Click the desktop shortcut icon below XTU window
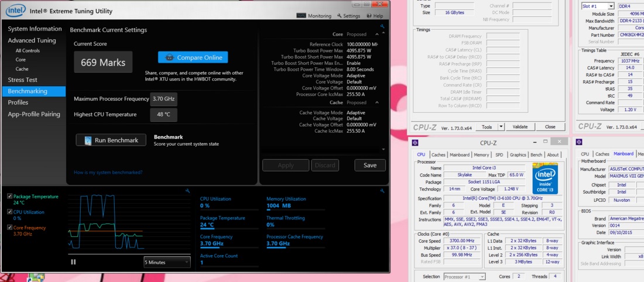Image resolution: width=644 pixels, height=282 pixels. 35,278
